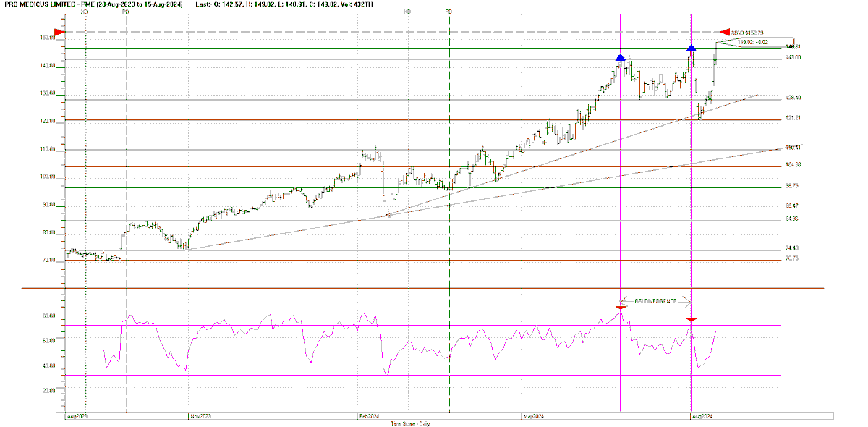
Task: Select the 89.47 level label
Action: pos(792,206)
